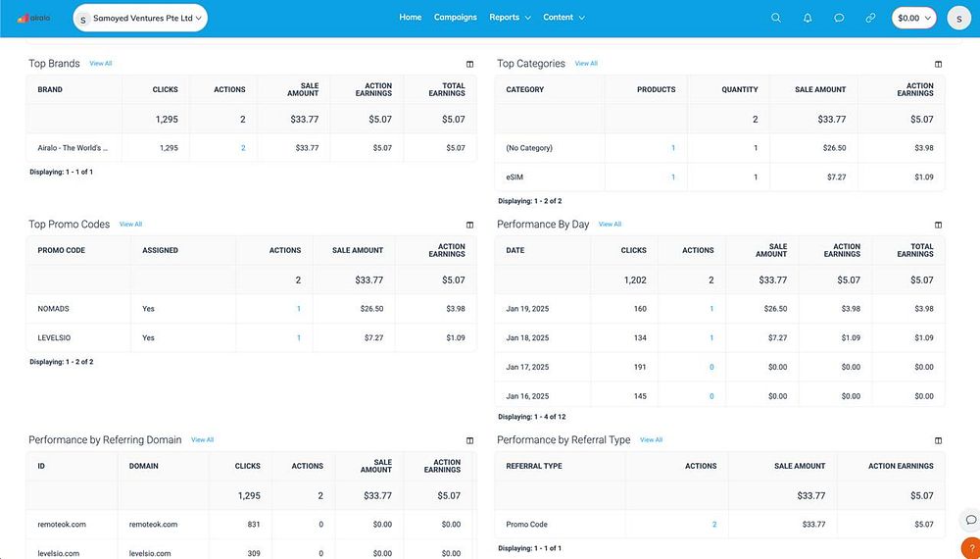Open the Campaigns menu item

(455, 18)
